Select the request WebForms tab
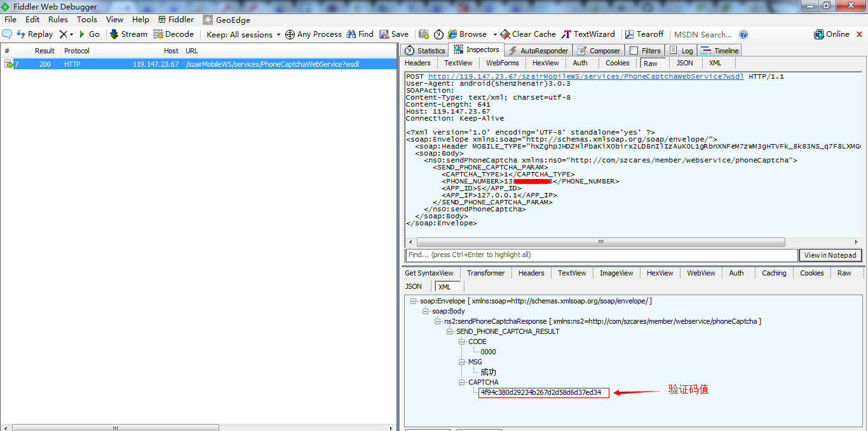868x431 pixels. 503,63
